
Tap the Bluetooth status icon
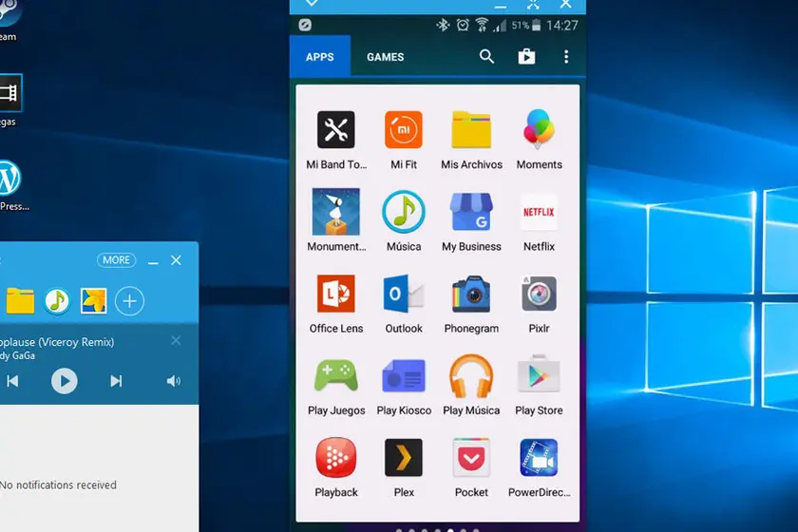tap(443, 25)
